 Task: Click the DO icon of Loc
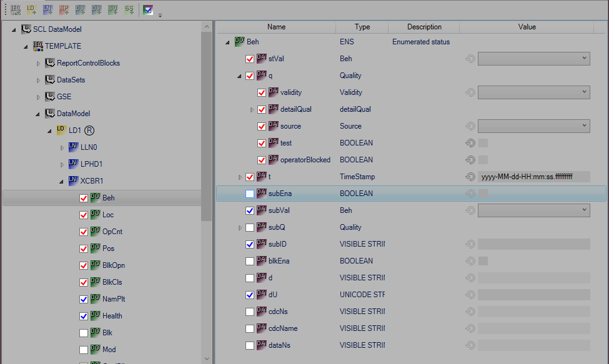[x=95, y=214]
